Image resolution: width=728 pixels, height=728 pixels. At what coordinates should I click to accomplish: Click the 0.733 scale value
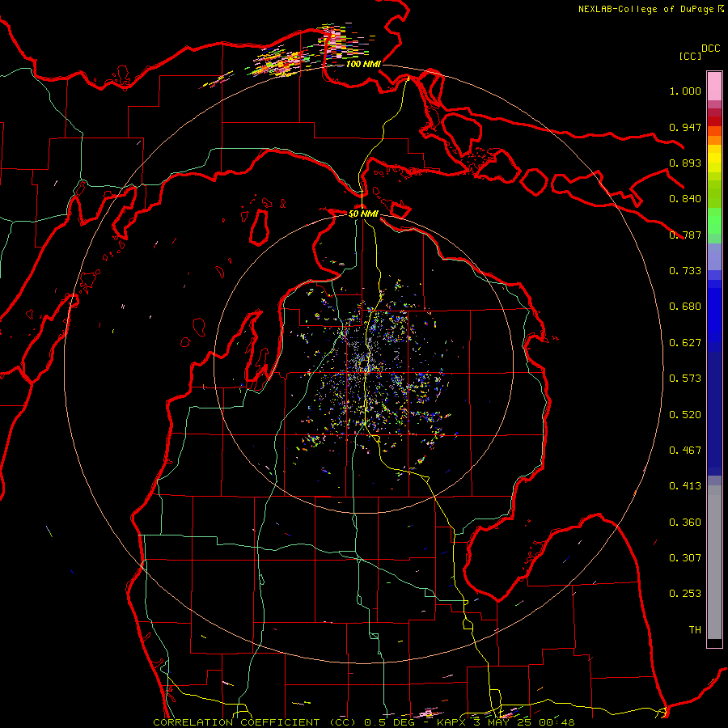685,271
